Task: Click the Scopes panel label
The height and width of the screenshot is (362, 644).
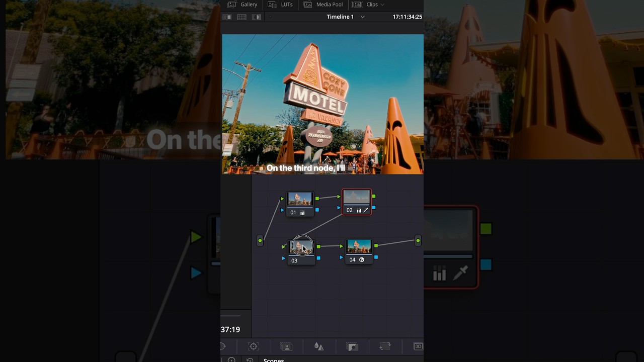Action: click(274, 360)
